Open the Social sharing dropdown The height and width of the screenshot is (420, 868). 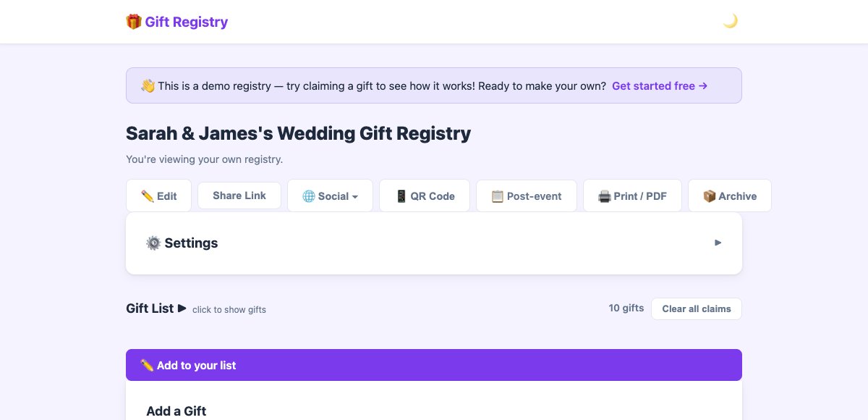coord(330,196)
